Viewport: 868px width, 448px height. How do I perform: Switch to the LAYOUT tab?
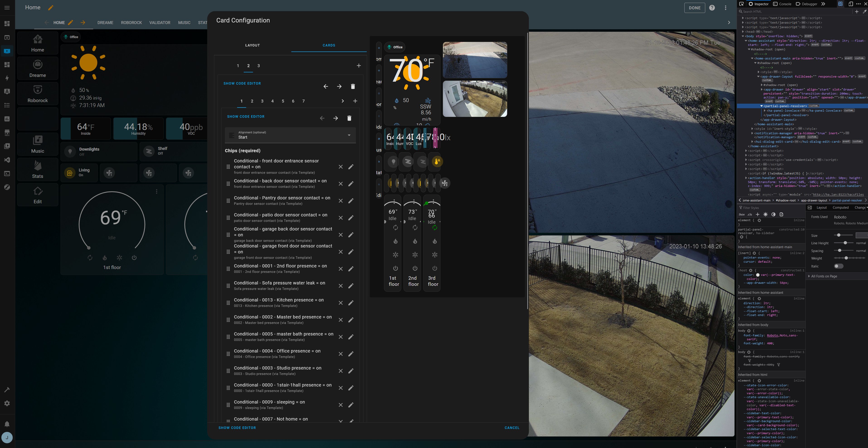252,45
